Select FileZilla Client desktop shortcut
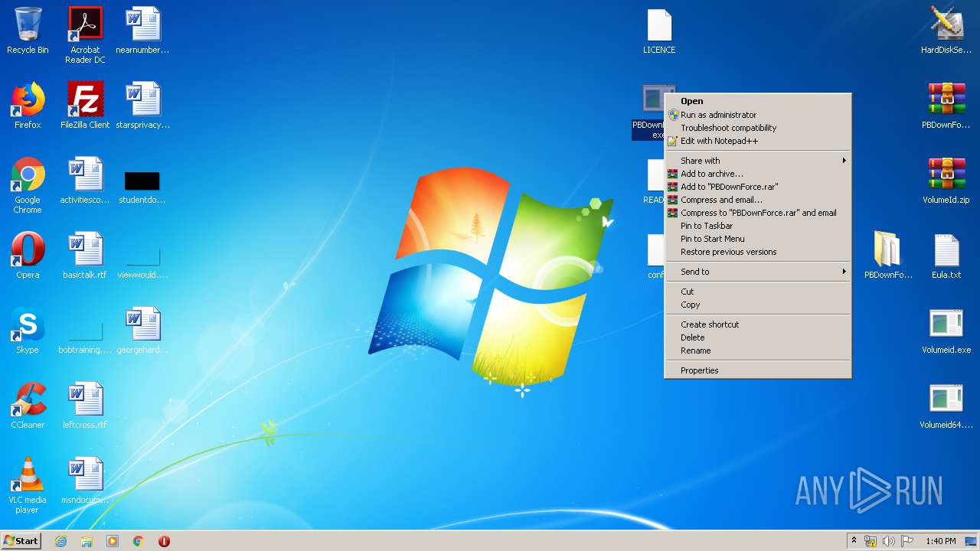980x551 pixels. pyautogui.click(x=85, y=106)
